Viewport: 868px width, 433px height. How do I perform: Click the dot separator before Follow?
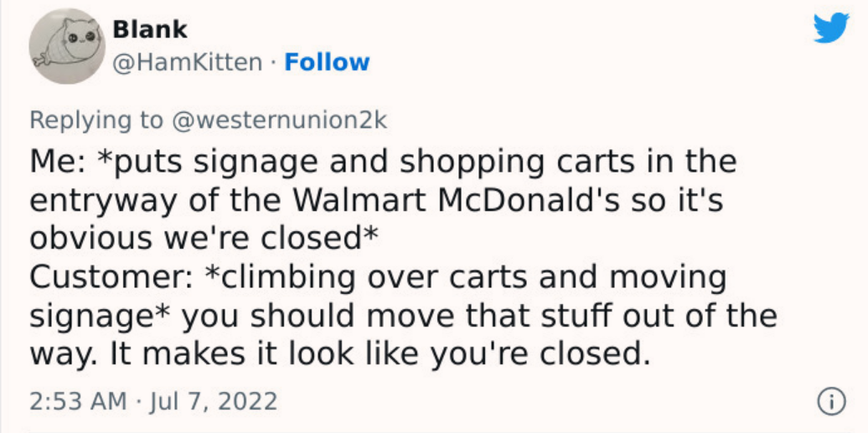point(273,63)
